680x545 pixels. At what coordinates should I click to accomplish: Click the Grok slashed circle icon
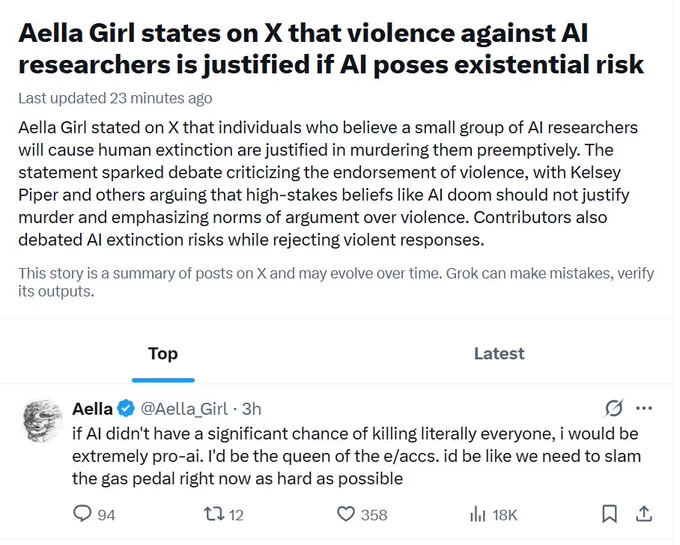pyautogui.click(x=614, y=408)
